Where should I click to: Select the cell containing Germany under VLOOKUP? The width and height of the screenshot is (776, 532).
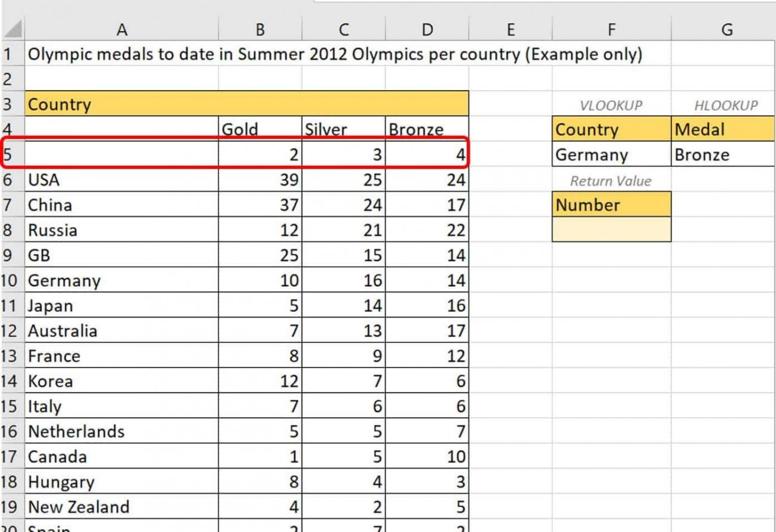pyautogui.click(x=611, y=154)
